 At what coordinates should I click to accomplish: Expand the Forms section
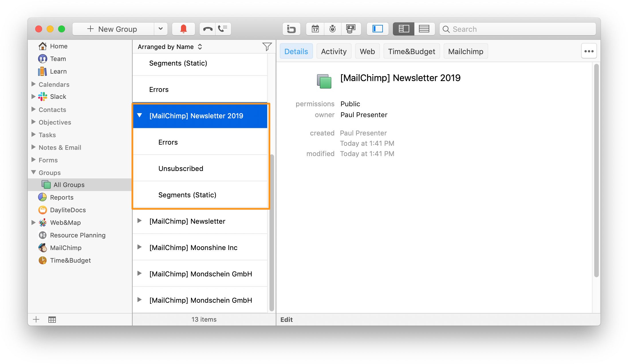coord(33,160)
